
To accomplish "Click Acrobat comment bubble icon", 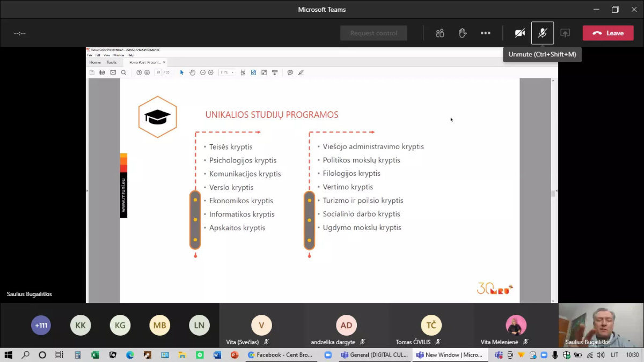I will pyautogui.click(x=290, y=72).
